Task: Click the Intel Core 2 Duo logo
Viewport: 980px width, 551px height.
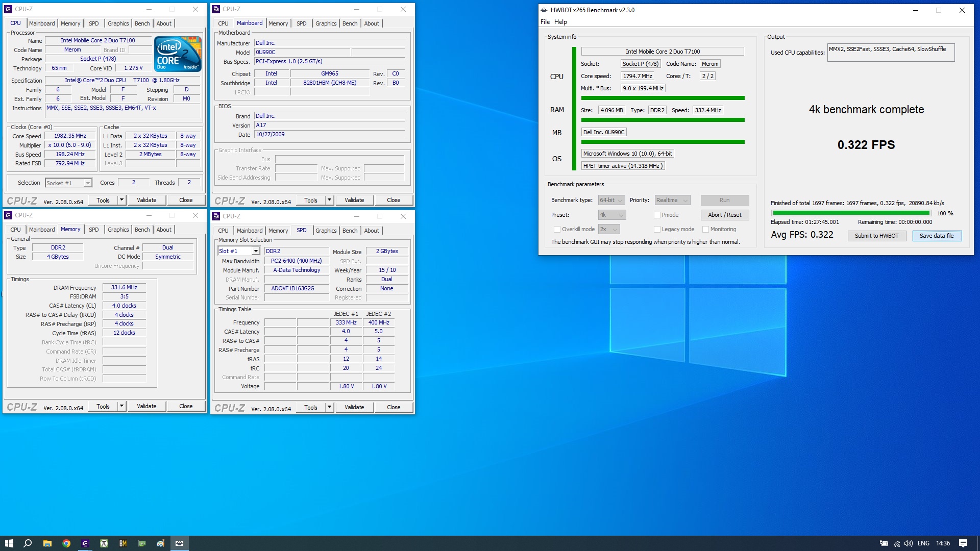Action: [x=178, y=54]
